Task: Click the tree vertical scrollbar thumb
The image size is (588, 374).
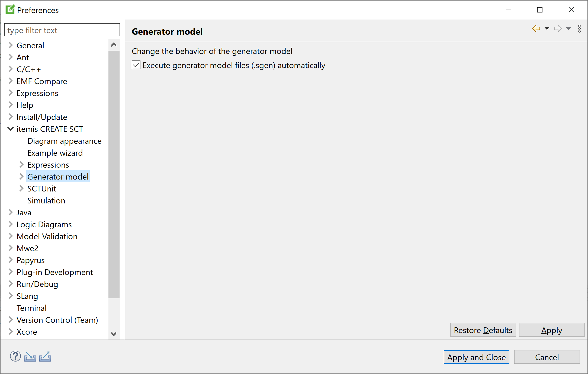Action: (114, 174)
